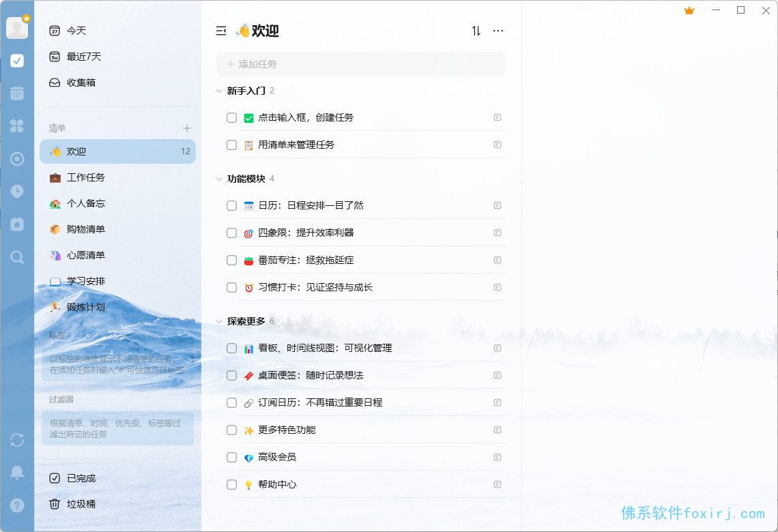Select the 工作任务 list
The height and width of the screenshot is (532, 778).
point(117,177)
